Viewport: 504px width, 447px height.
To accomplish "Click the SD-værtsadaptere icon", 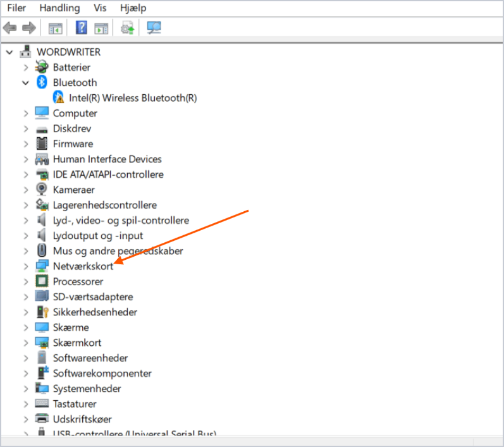I will [x=42, y=297].
